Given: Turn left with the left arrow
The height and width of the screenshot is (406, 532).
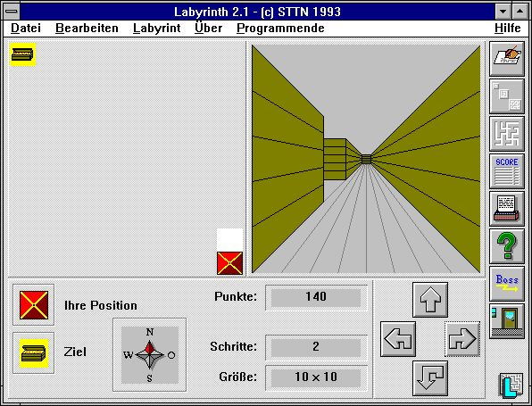Looking at the screenshot, I should click(x=398, y=339).
